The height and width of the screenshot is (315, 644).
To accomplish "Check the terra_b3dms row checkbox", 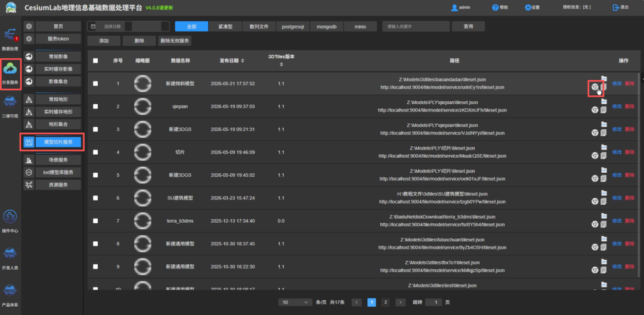I will [x=95, y=221].
